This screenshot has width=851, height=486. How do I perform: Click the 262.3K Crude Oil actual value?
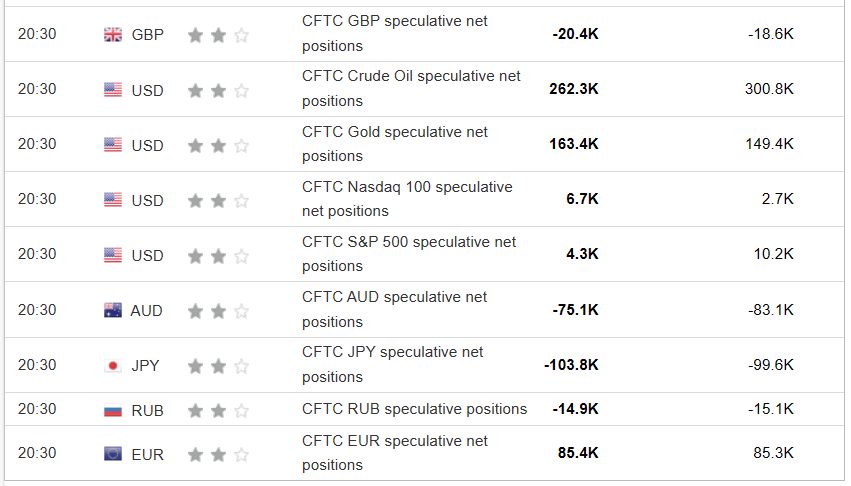(x=574, y=89)
